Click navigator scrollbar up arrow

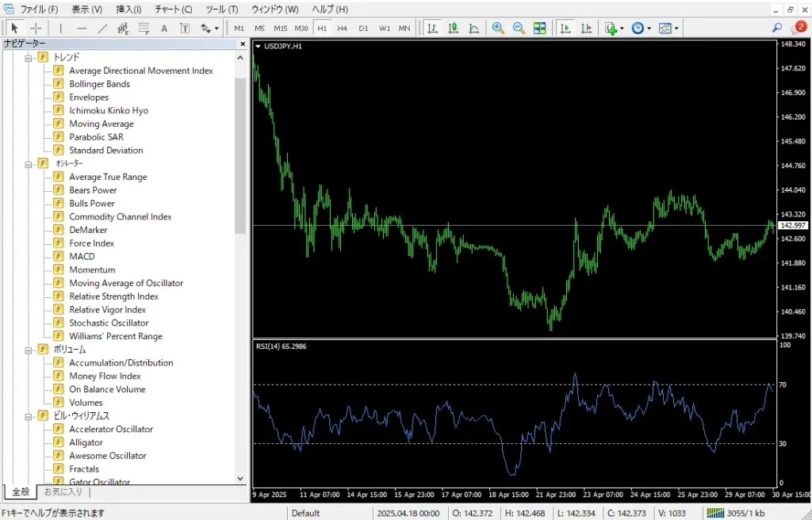click(x=240, y=58)
